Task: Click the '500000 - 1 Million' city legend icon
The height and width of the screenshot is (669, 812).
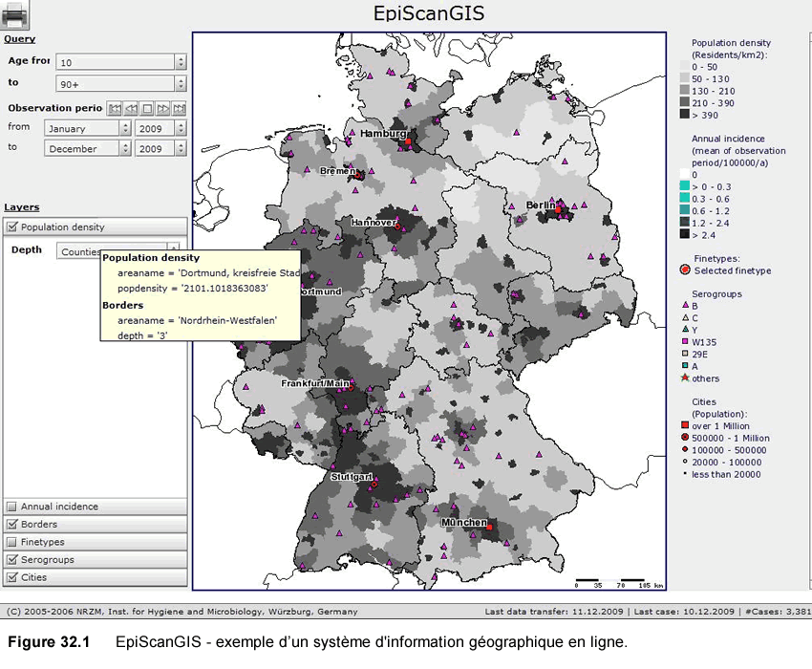Action: pos(685,438)
